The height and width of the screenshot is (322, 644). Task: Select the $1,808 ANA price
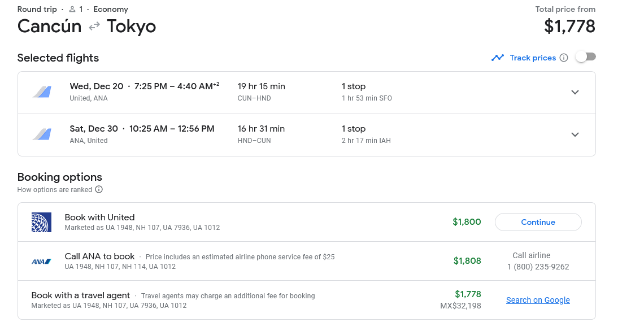click(x=467, y=261)
